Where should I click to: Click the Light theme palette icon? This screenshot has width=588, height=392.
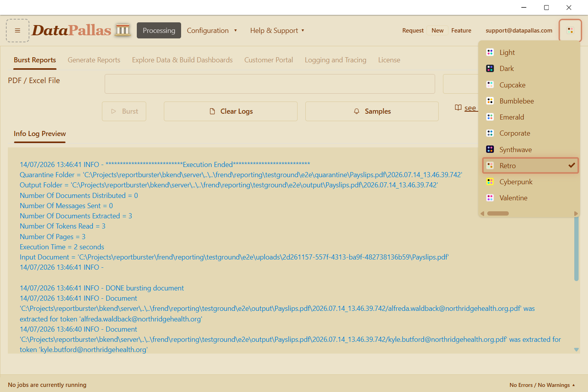pos(490,52)
